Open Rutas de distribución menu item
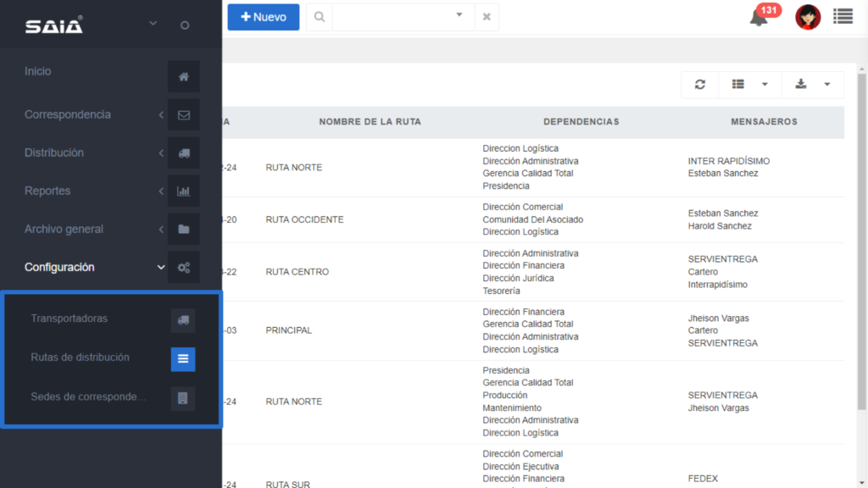The height and width of the screenshot is (488, 868). pyautogui.click(x=81, y=358)
